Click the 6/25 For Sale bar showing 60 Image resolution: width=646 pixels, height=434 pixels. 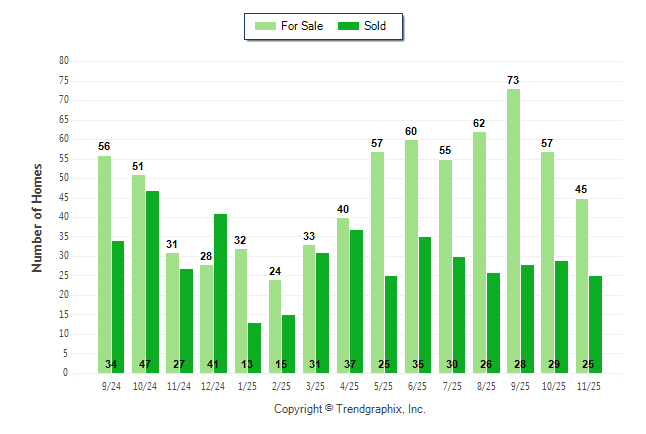coord(411,256)
